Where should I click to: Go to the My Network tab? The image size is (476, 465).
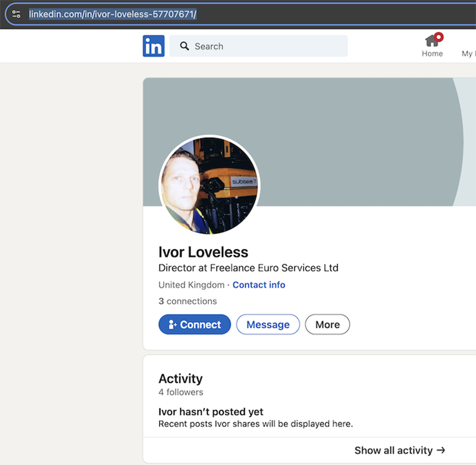pyautogui.click(x=468, y=53)
